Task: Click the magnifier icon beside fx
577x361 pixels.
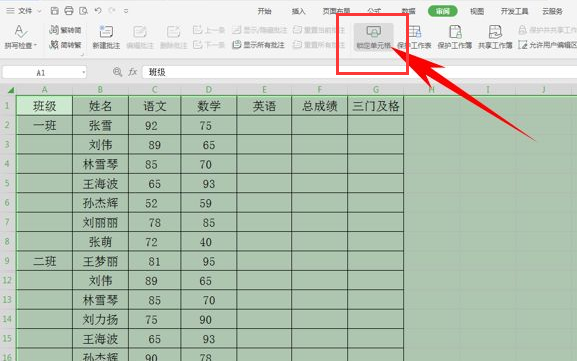Action: tap(117, 72)
